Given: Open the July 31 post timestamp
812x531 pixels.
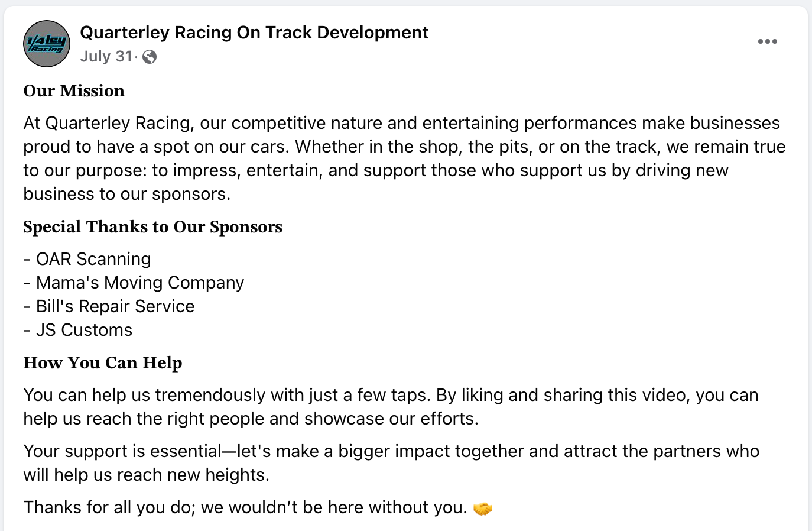Looking at the screenshot, I should point(106,56).
